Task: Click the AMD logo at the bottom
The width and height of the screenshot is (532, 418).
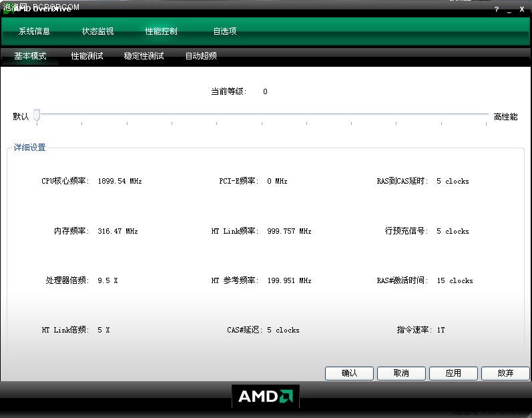Action: 266,396
